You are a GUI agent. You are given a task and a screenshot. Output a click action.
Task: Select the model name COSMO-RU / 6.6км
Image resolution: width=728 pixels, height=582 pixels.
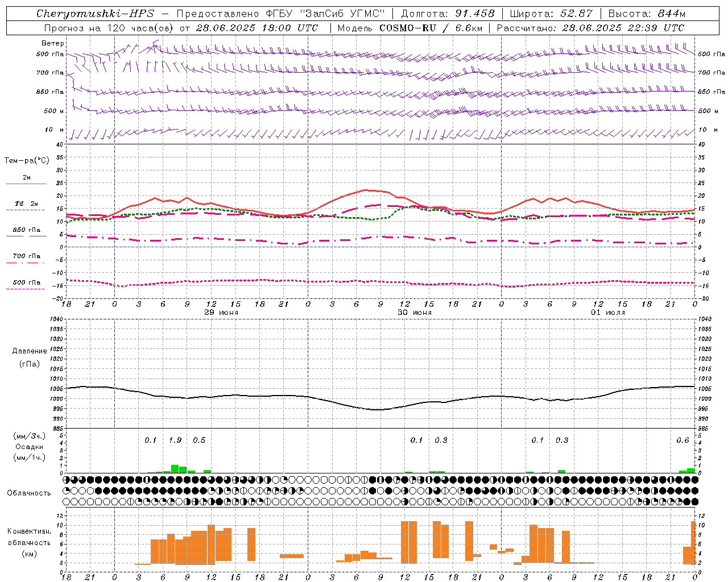coord(431,28)
